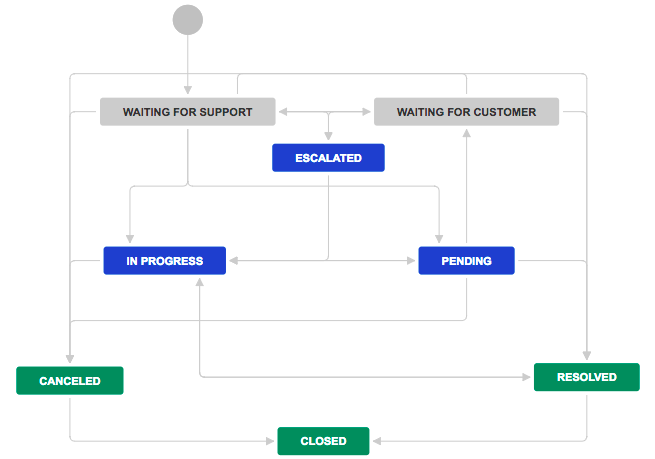Select the Waiting for Support status
The width and height of the screenshot is (655, 459).
click(x=187, y=112)
